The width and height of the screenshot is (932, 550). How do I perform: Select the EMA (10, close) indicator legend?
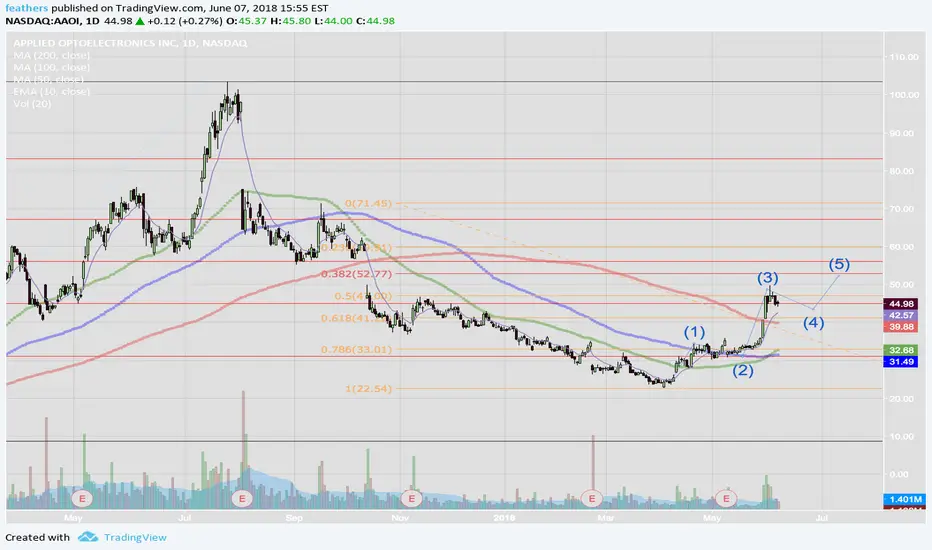point(52,92)
